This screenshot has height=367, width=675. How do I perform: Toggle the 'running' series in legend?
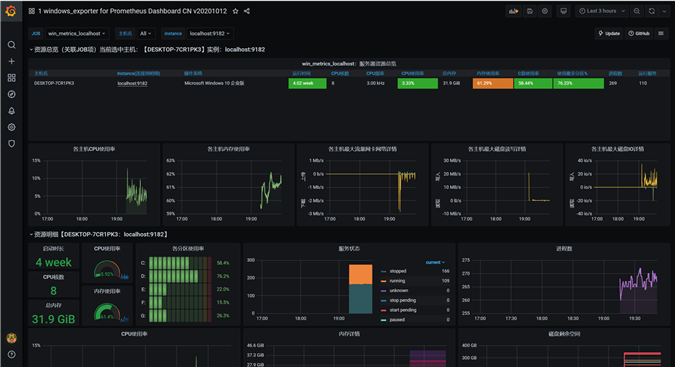tap(397, 281)
